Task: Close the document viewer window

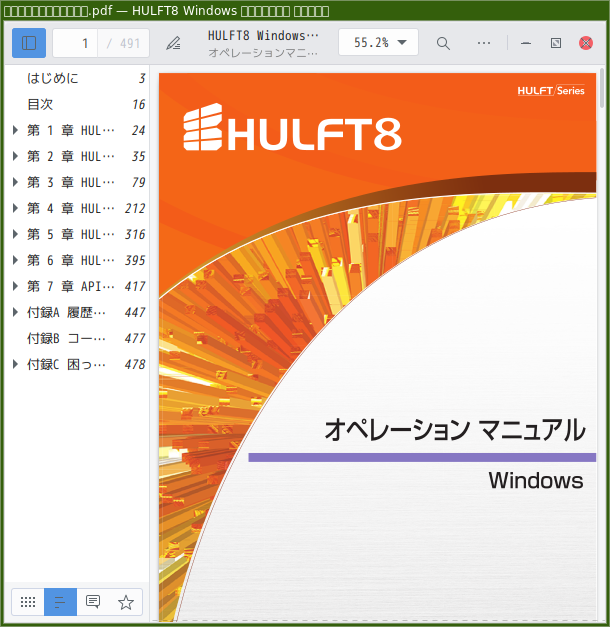Action: tap(586, 43)
